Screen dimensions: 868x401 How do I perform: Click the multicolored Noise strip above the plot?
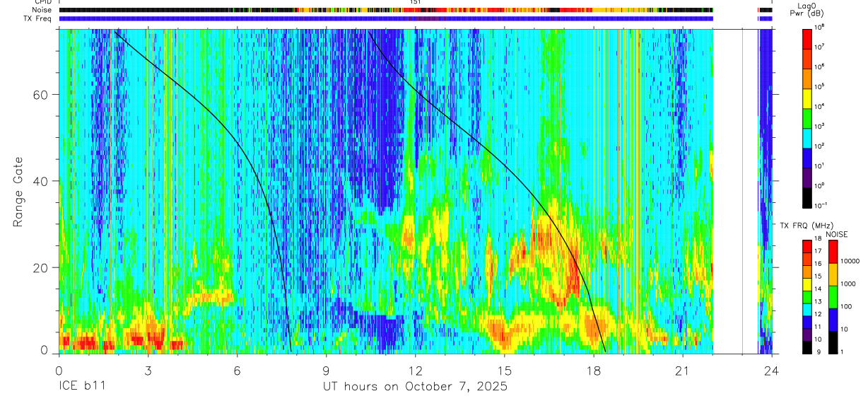click(386, 10)
